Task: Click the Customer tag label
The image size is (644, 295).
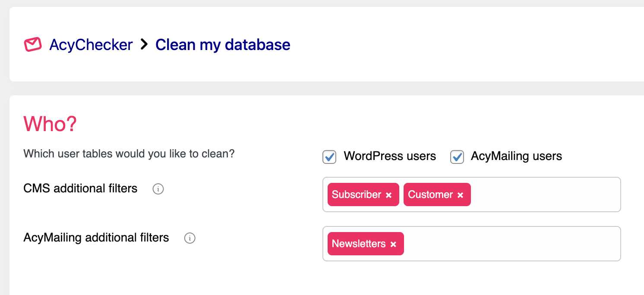Action: (x=430, y=195)
